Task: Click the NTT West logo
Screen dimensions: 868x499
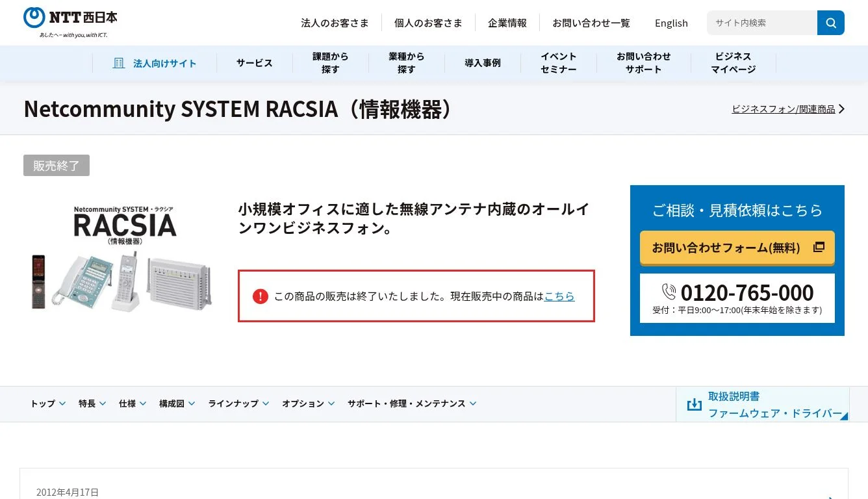Action: 70,23
